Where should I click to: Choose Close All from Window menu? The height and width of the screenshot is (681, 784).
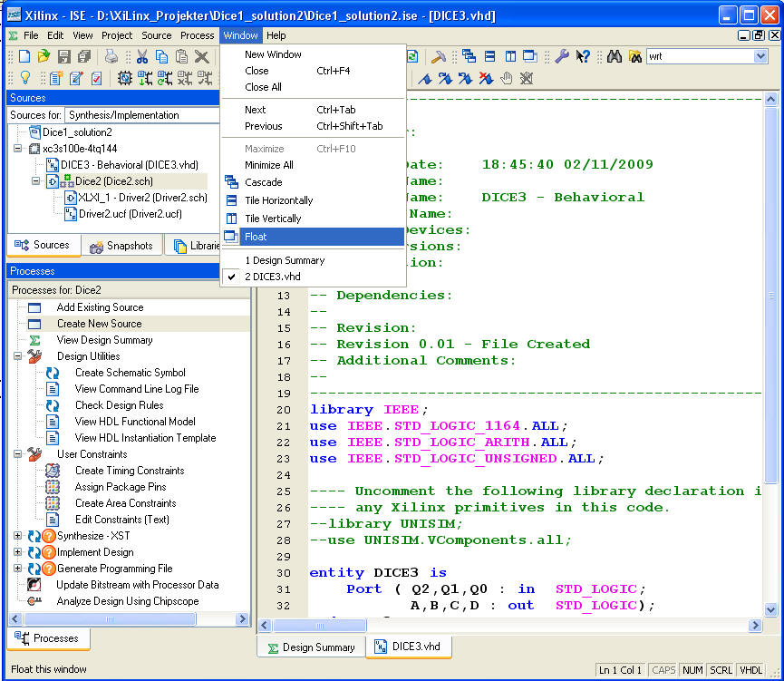coord(313,87)
